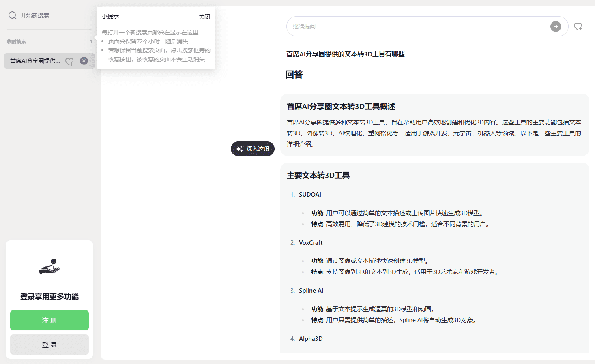The height and width of the screenshot is (364, 595).
Task: Close the 小提示 tooltip with 关闭
Action: pyautogui.click(x=204, y=17)
